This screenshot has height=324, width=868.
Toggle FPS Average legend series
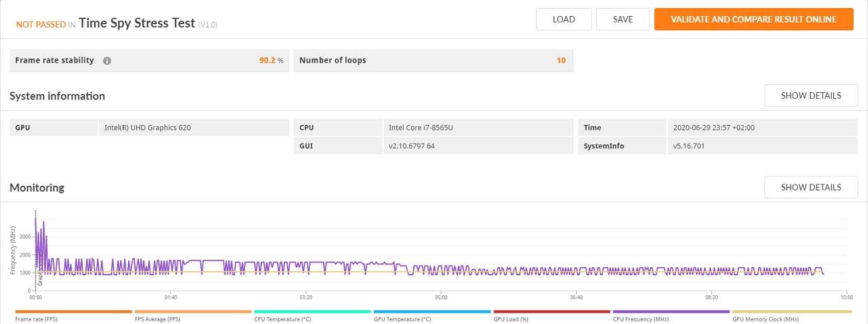point(193,312)
